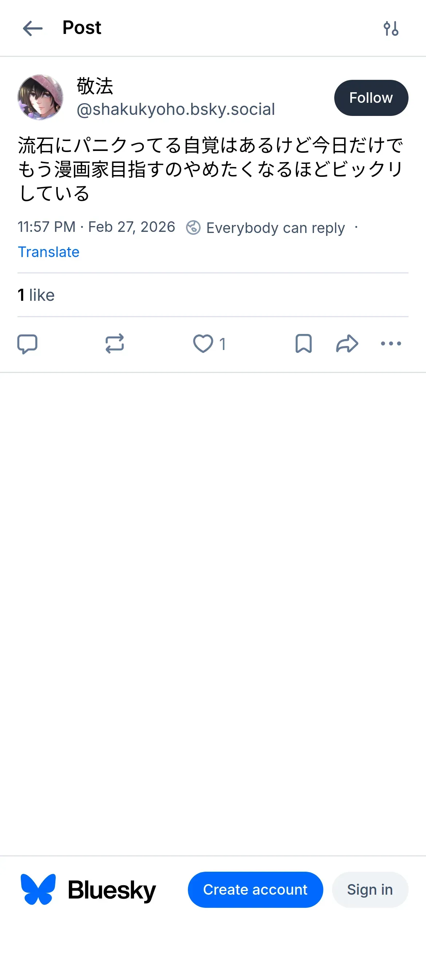Open the author's profile avatar

(40, 97)
